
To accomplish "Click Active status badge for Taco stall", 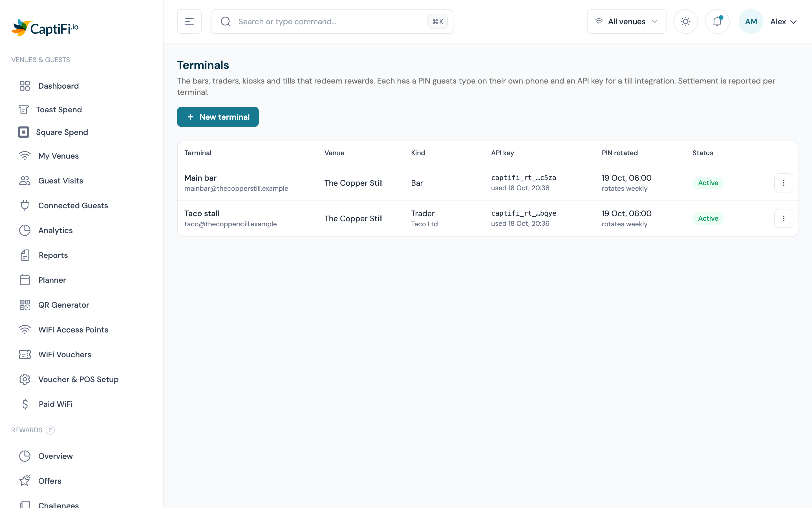I will click(x=708, y=218).
